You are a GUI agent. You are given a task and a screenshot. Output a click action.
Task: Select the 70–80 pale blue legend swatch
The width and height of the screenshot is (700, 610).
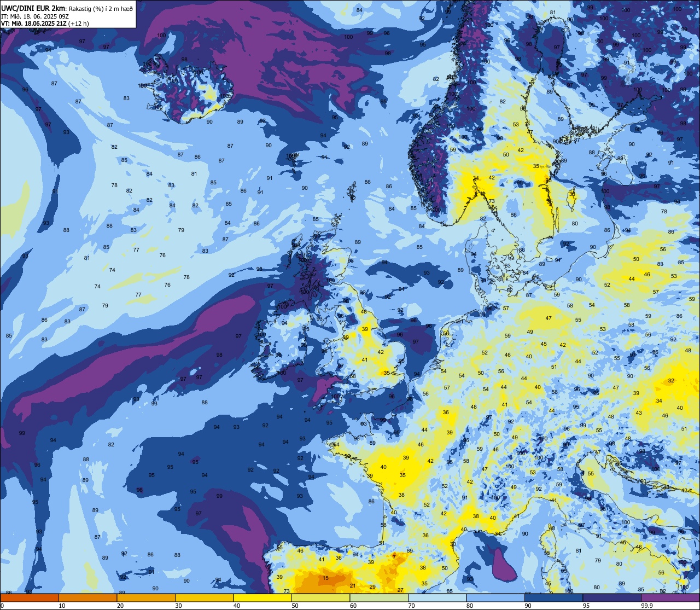[437, 597]
